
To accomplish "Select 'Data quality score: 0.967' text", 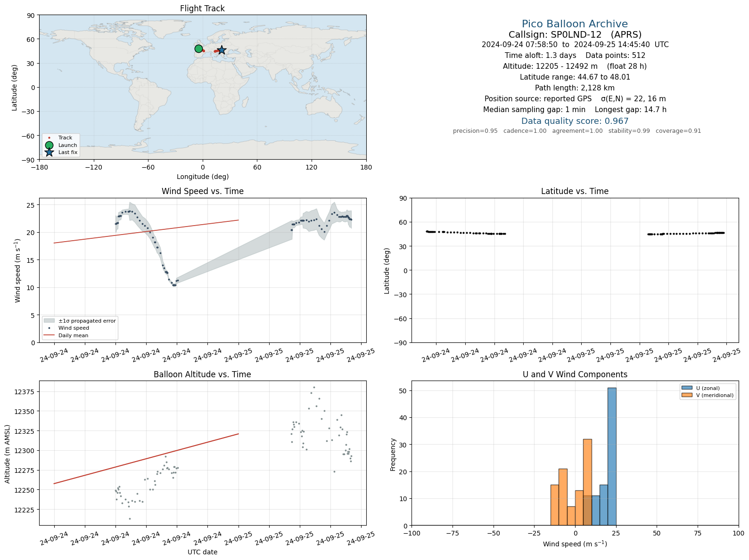I will pos(575,121).
